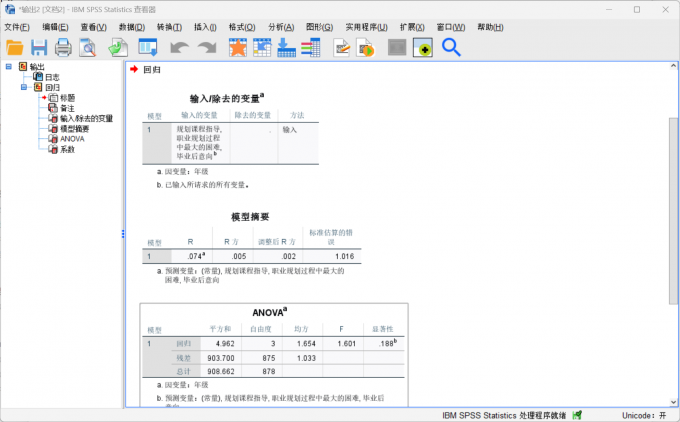
Task: Open the 扩展(X) menu
Action: [x=412, y=27]
